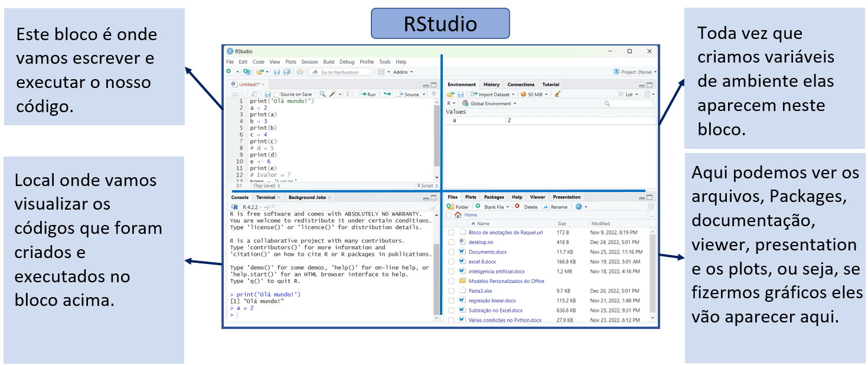Click the magnifying glass search icon in editor

[x=323, y=94]
